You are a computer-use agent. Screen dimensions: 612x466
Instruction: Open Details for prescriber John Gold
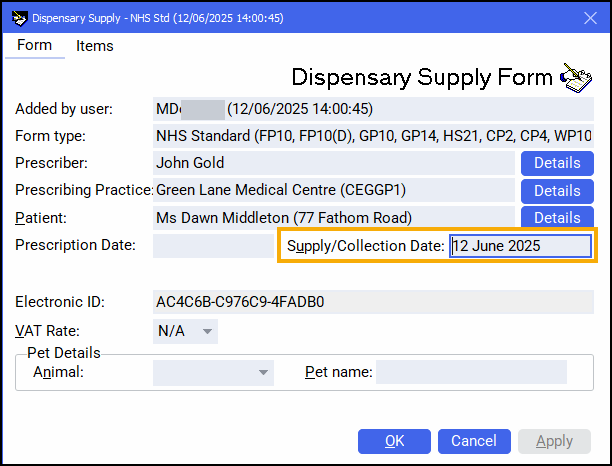[556, 163]
